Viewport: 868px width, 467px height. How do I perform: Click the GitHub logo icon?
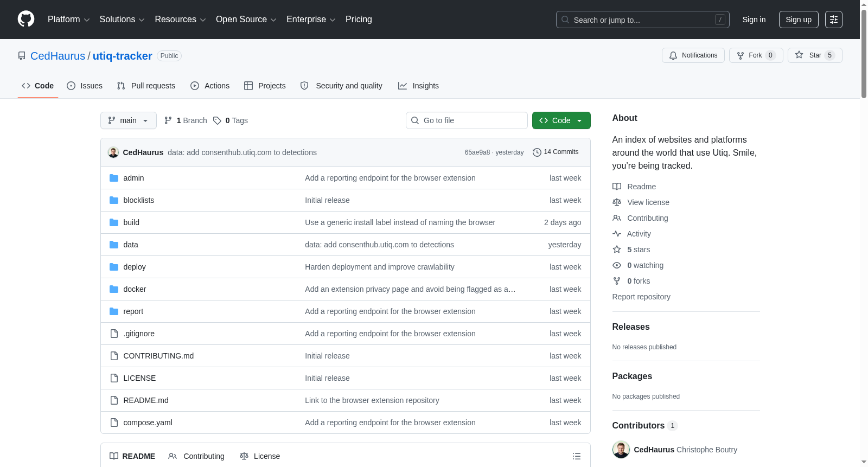(26, 19)
